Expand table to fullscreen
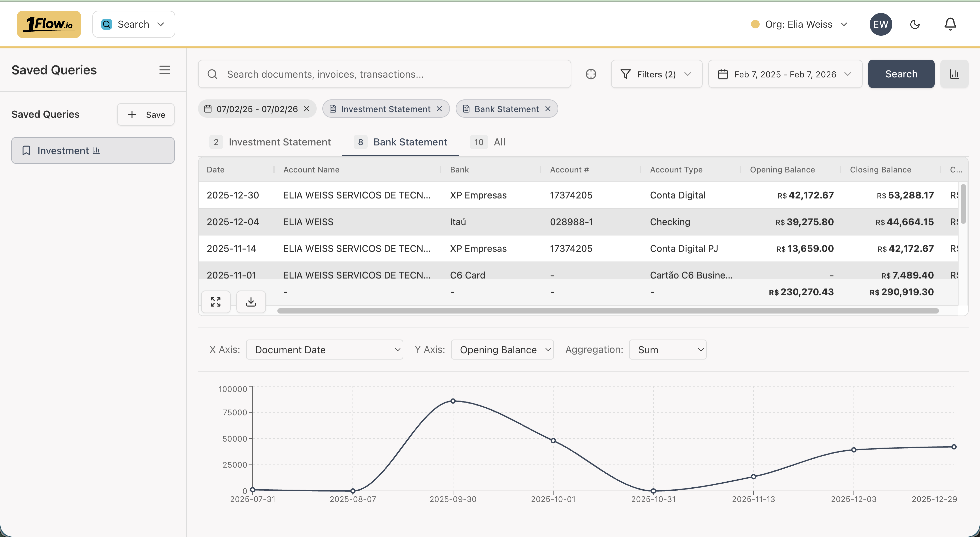 (x=216, y=302)
